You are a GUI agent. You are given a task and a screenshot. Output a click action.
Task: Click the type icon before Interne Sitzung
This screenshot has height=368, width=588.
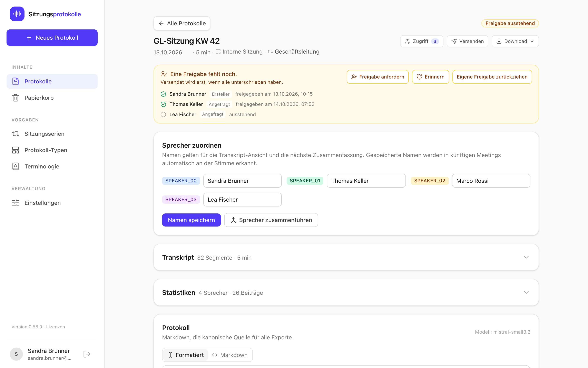pyautogui.click(x=218, y=52)
